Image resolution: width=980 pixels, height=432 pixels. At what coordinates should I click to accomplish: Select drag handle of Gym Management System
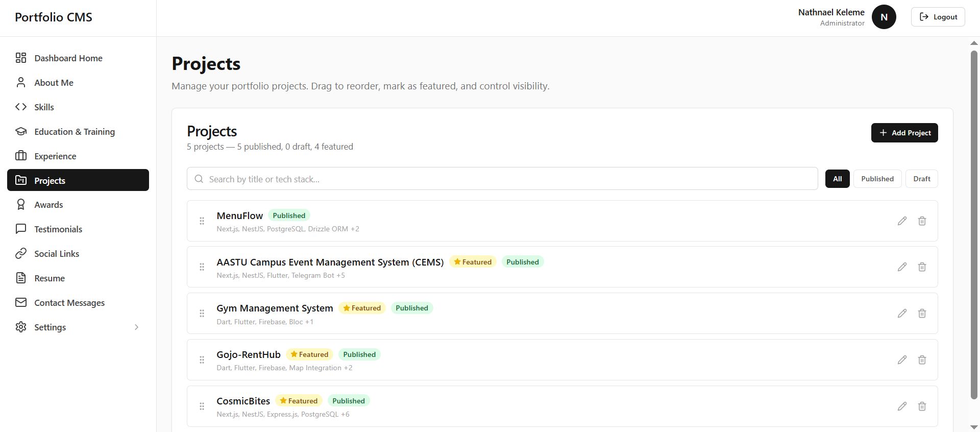(x=202, y=313)
